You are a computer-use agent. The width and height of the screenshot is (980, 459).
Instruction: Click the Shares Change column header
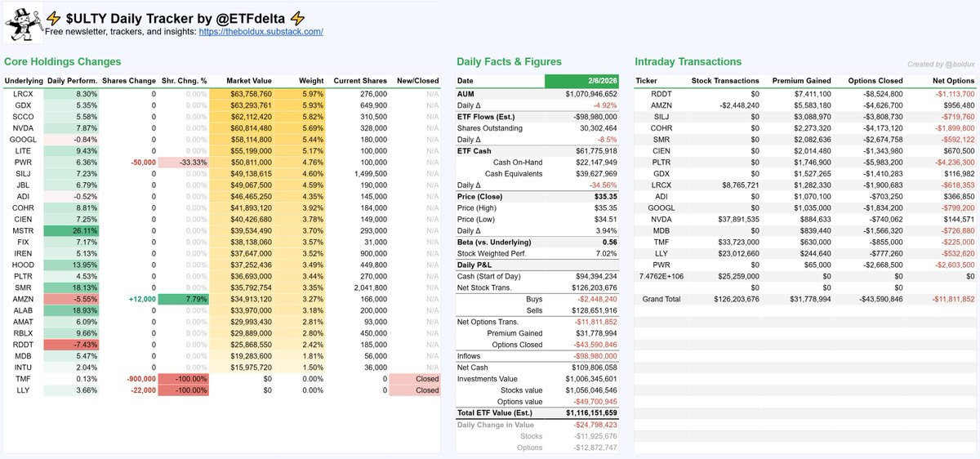point(131,81)
